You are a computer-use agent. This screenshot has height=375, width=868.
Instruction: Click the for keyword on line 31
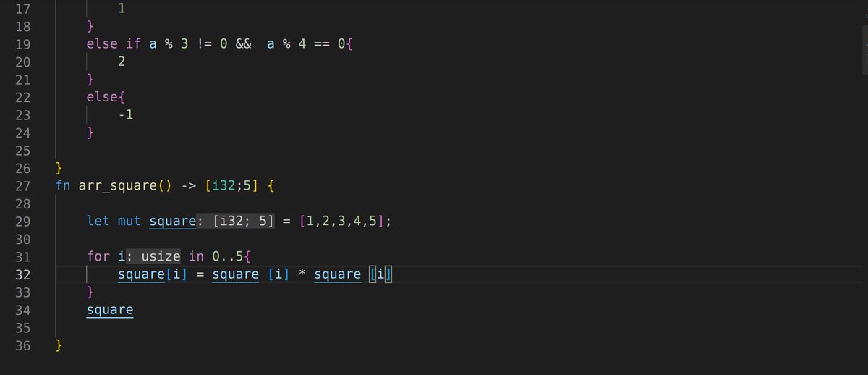click(x=98, y=257)
